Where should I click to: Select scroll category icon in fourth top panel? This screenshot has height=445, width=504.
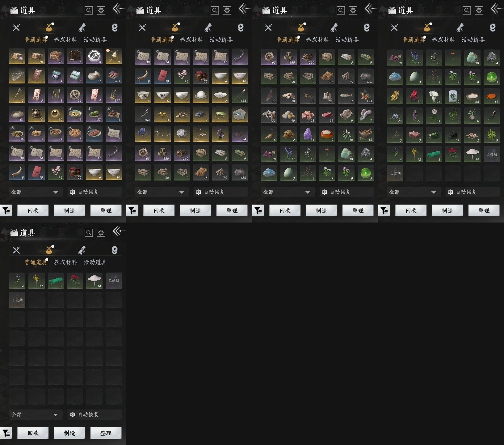[x=460, y=28]
